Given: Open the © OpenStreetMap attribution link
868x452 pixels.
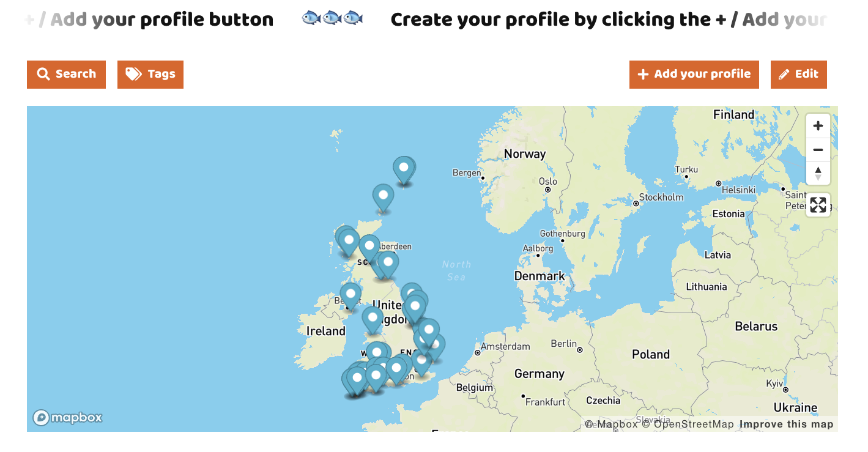Looking at the screenshot, I should [x=688, y=424].
